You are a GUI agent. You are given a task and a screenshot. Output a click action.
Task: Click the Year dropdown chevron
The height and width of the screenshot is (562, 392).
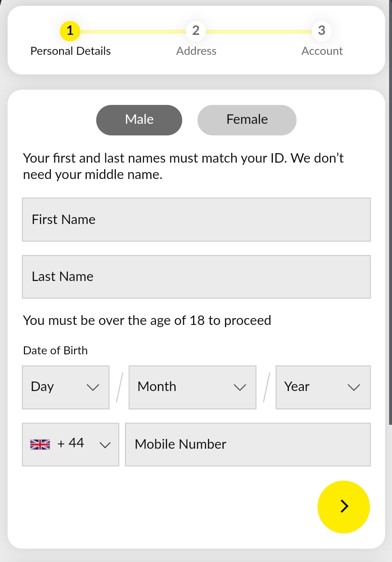354,387
